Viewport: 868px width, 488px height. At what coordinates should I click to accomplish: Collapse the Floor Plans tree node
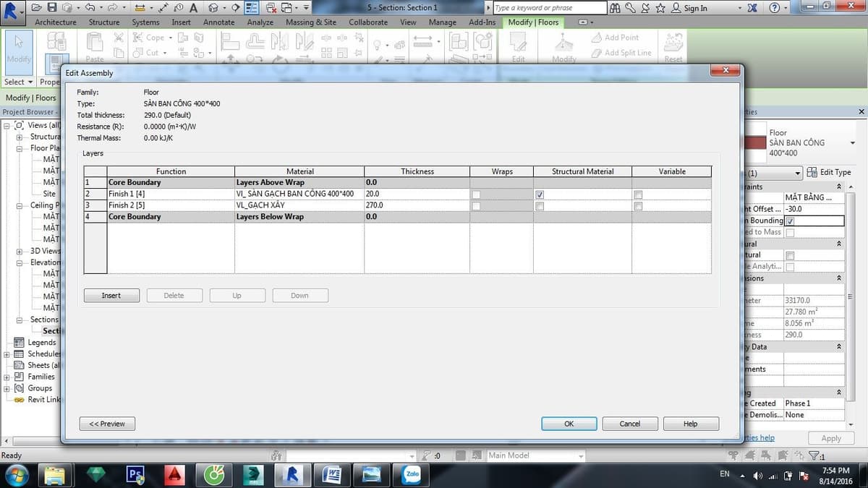click(x=19, y=148)
